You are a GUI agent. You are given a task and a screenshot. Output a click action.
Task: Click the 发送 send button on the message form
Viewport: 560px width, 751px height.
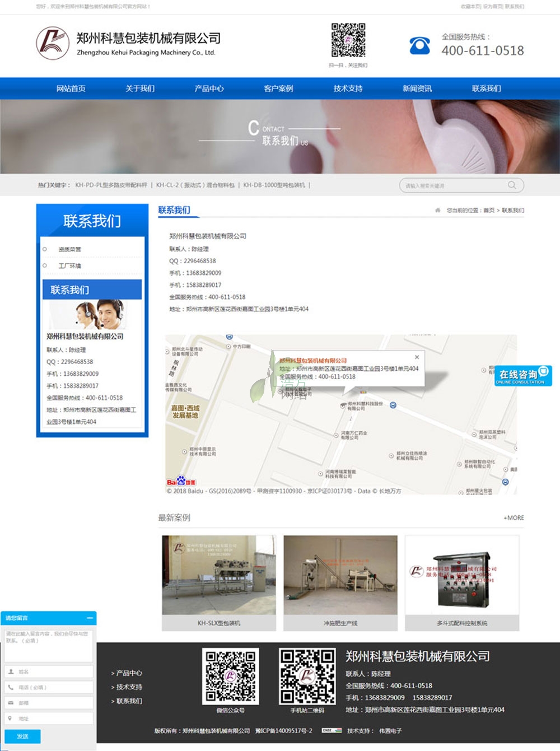pyautogui.click(x=23, y=736)
